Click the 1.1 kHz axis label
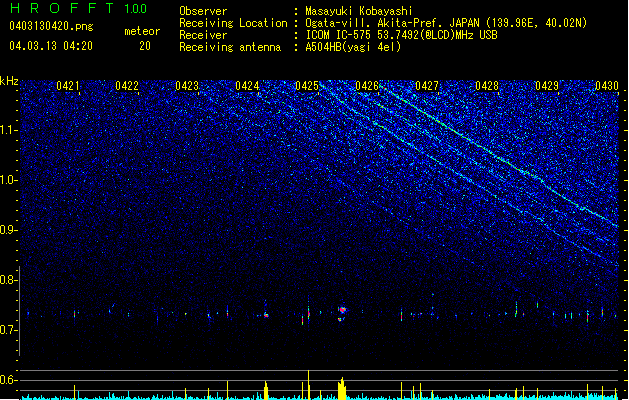The height and width of the screenshot is (400, 629). coord(9,130)
